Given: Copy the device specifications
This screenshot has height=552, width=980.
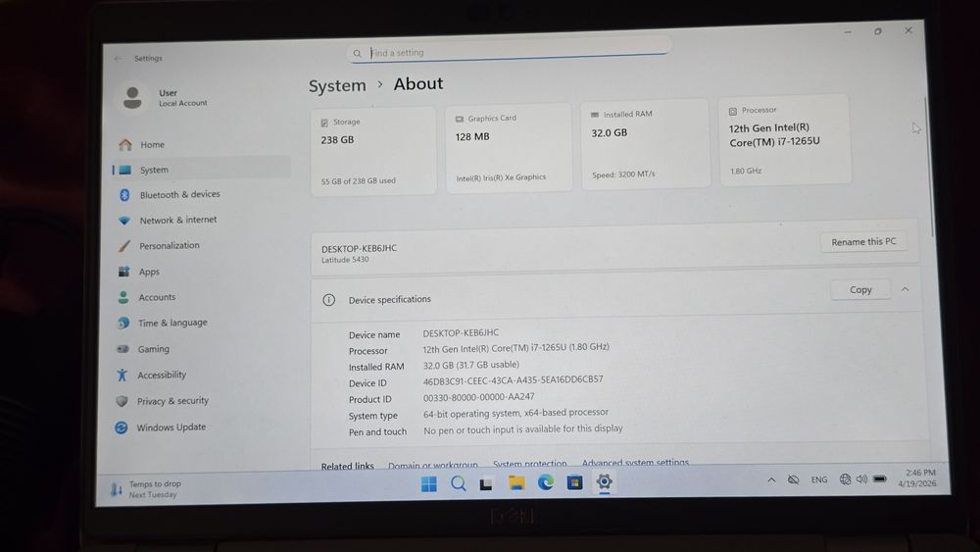Looking at the screenshot, I should click(x=860, y=289).
